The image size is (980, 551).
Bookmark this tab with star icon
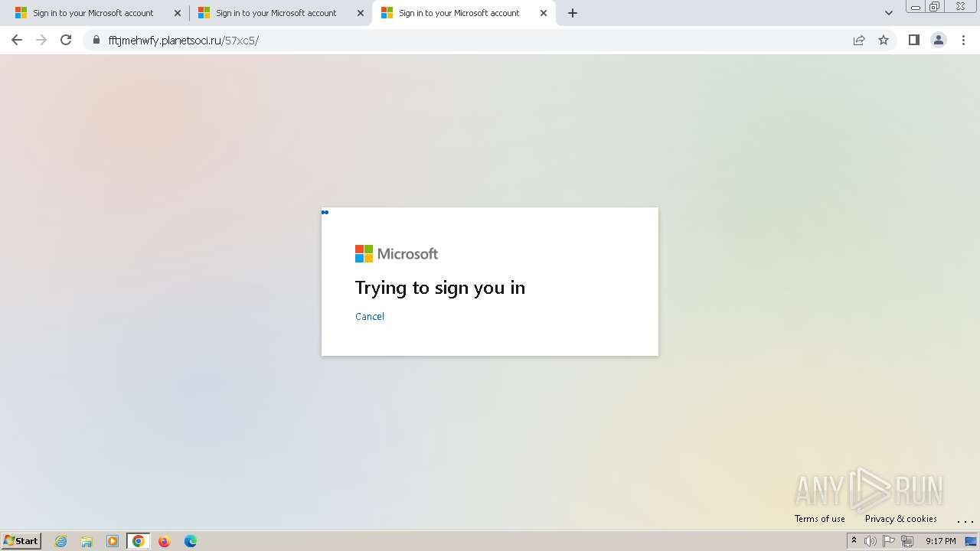pyautogui.click(x=884, y=40)
